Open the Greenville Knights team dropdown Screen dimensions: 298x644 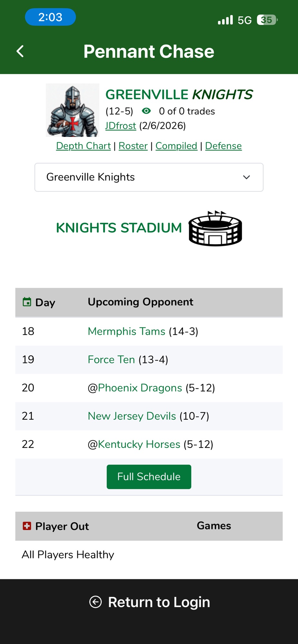149,177
